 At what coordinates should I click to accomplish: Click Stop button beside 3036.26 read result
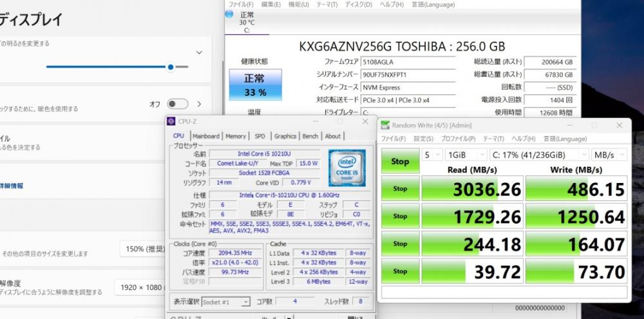400,189
